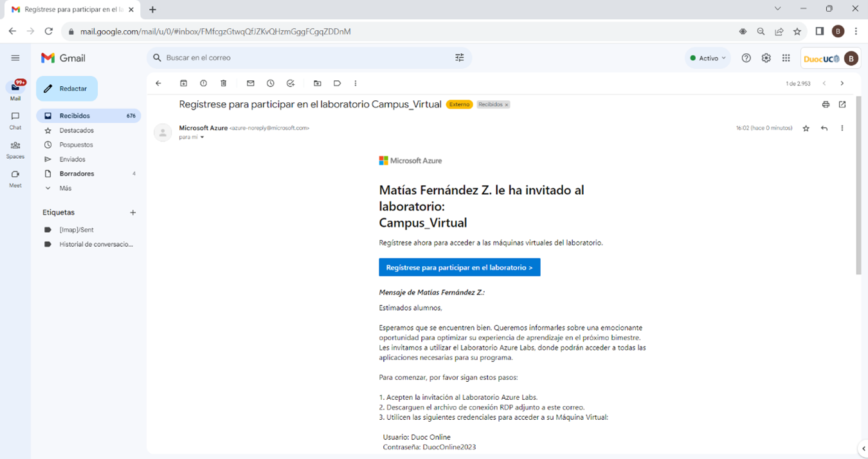Click the sender avatar picture
The image size is (868, 459).
click(163, 132)
